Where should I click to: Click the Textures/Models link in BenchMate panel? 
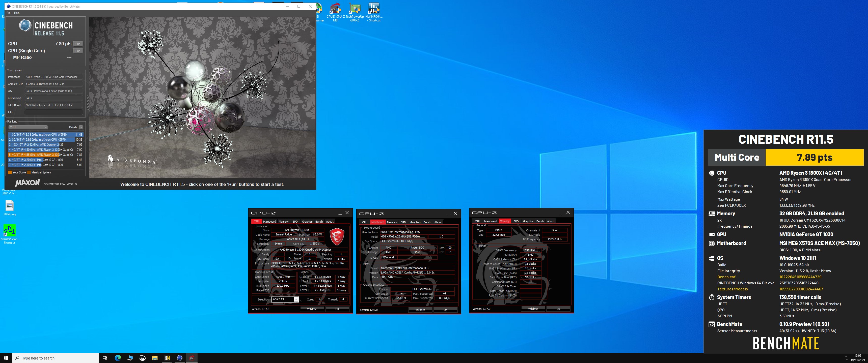click(732, 289)
